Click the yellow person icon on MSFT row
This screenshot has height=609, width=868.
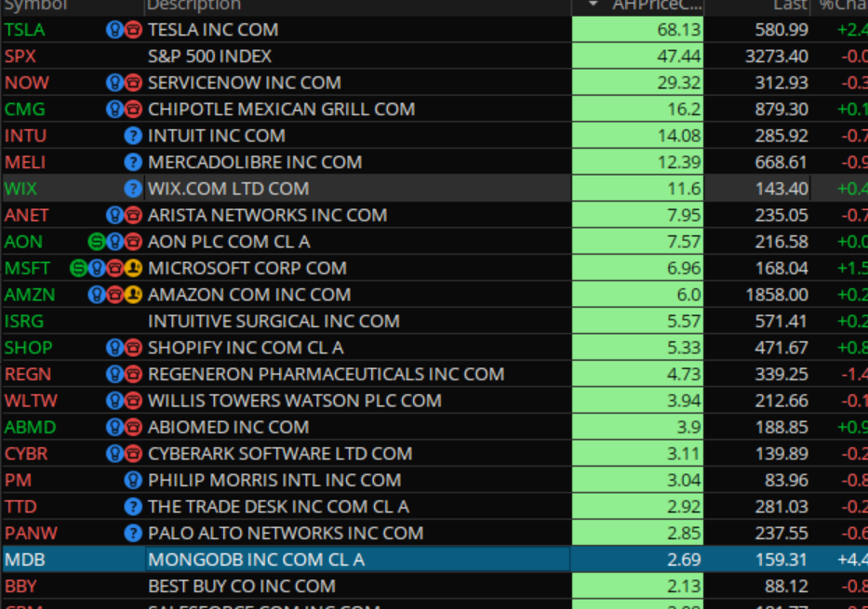(x=133, y=269)
